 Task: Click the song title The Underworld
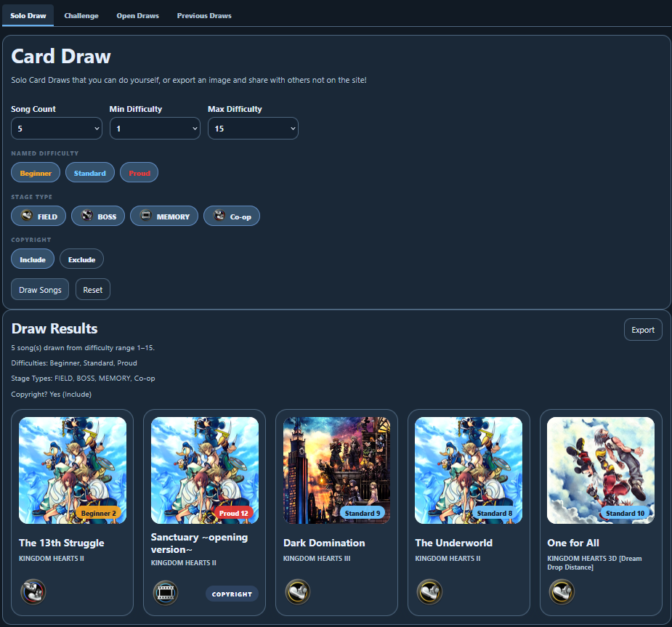(x=453, y=543)
